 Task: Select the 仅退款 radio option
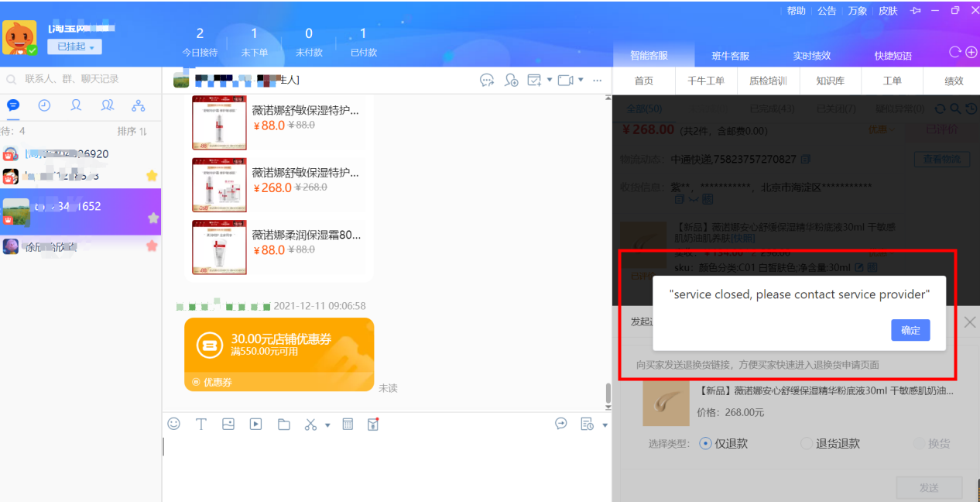point(705,443)
